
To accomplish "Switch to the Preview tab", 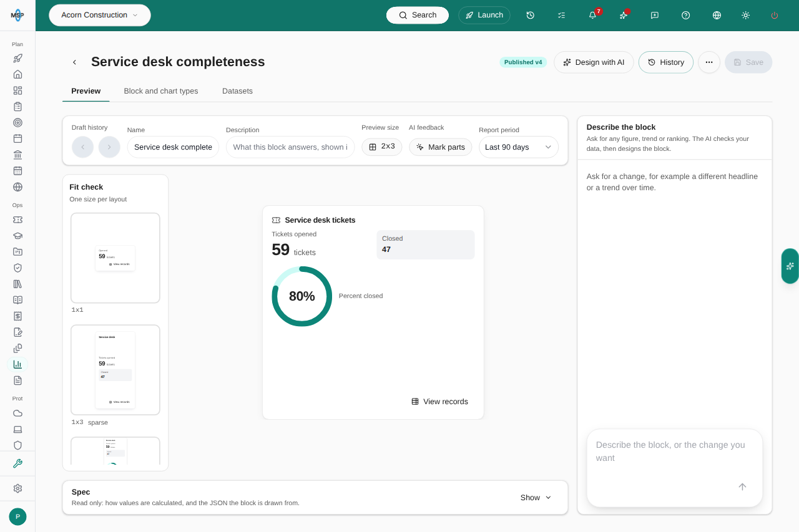I will pos(86,91).
